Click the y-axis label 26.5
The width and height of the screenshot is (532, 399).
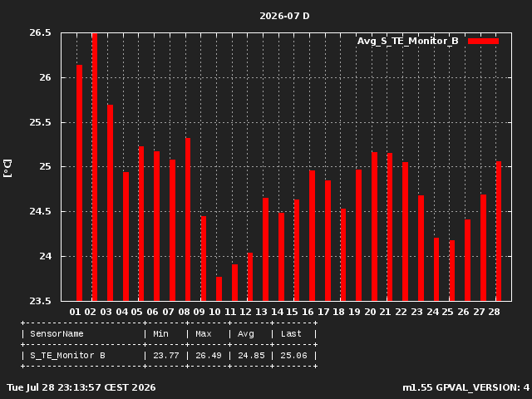(x=41, y=33)
